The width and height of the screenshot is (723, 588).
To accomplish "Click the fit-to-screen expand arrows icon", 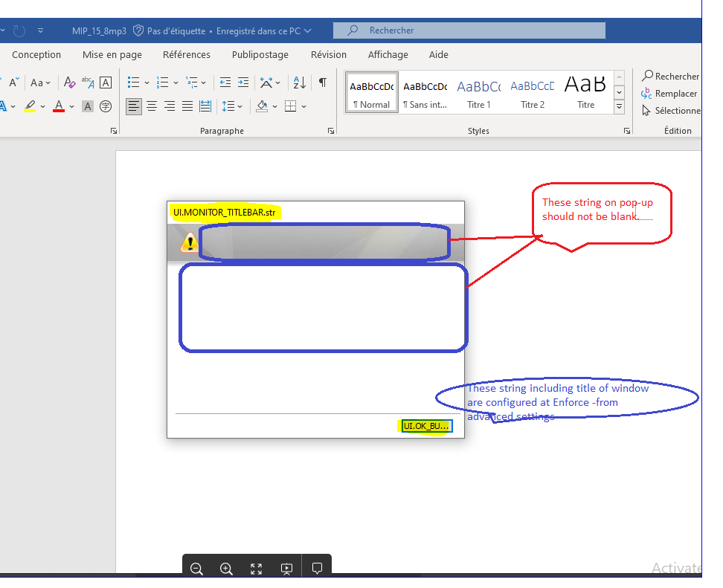I will 257,569.
